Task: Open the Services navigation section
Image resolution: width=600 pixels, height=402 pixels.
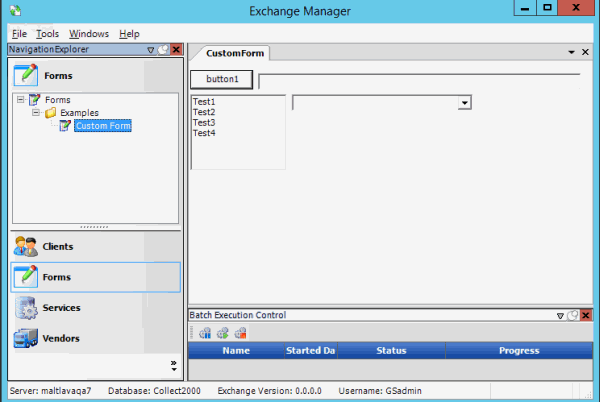Action: click(x=61, y=308)
